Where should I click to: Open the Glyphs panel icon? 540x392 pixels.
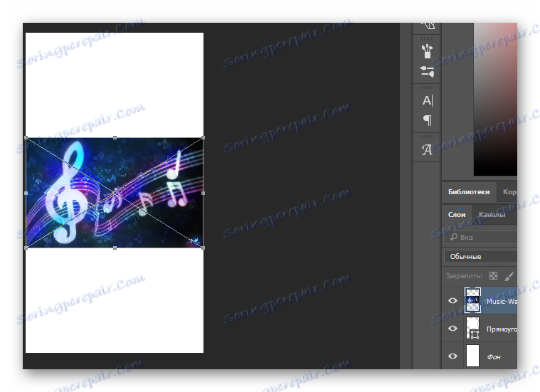tap(427, 149)
